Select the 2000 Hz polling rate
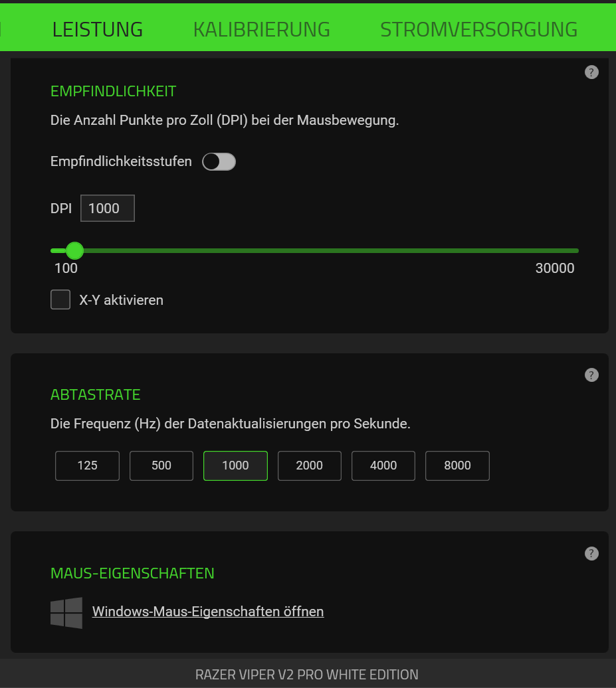 [x=310, y=466]
